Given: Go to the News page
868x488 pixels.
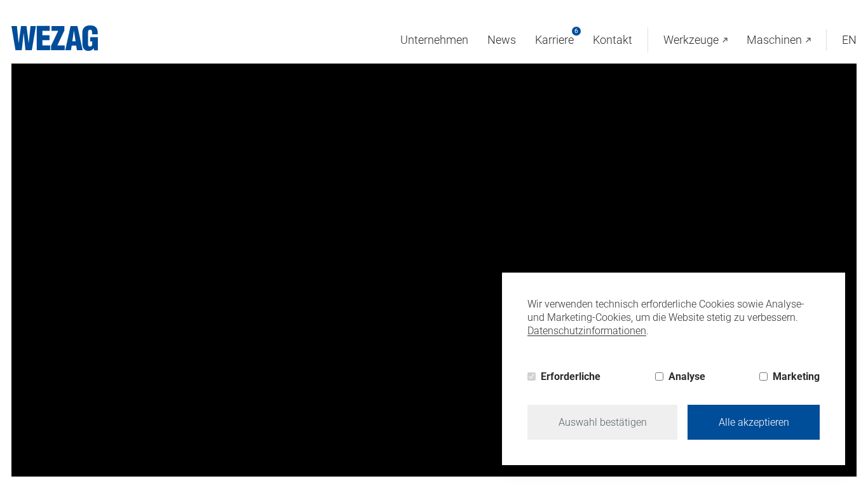Looking at the screenshot, I should pos(501,40).
